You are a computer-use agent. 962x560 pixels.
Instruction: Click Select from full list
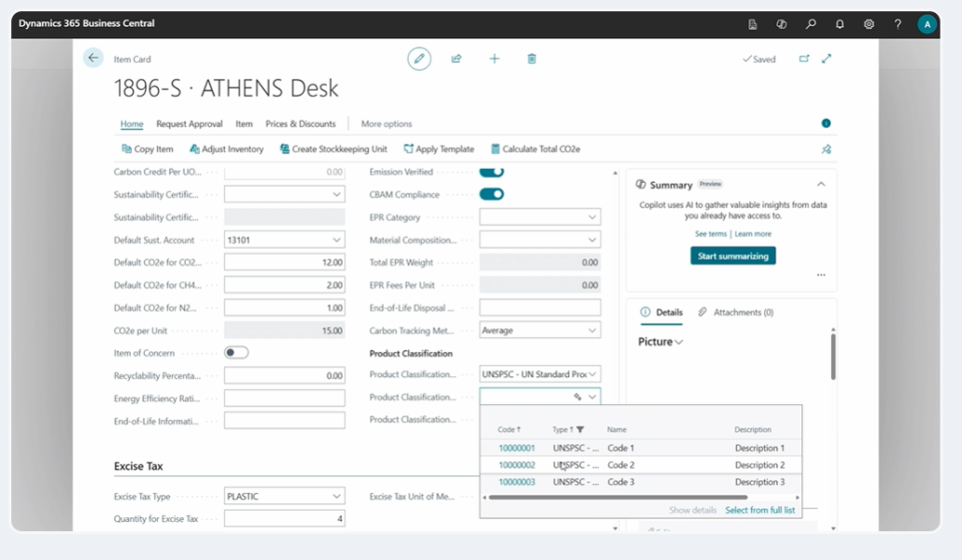coord(759,511)
